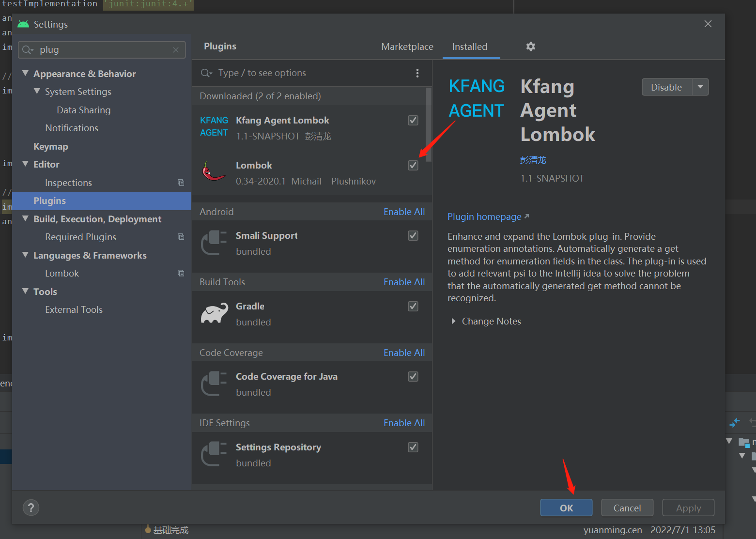Click the collapse icon in background IDE panel

click(735, 423)
